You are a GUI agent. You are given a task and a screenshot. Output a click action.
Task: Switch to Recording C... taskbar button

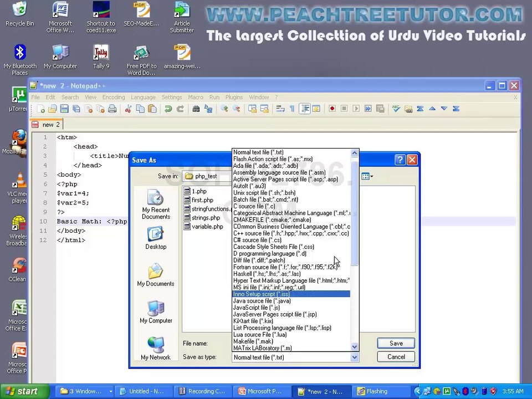tap(203, 391)
